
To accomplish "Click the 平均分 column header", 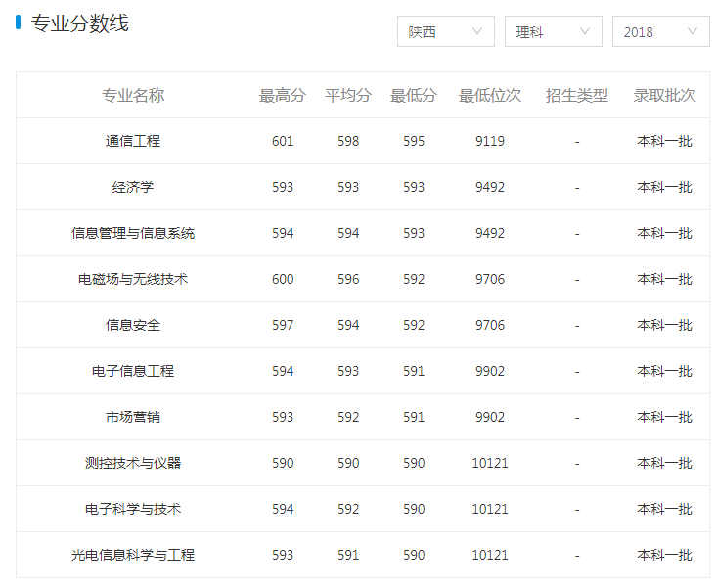I will [348, 95].
